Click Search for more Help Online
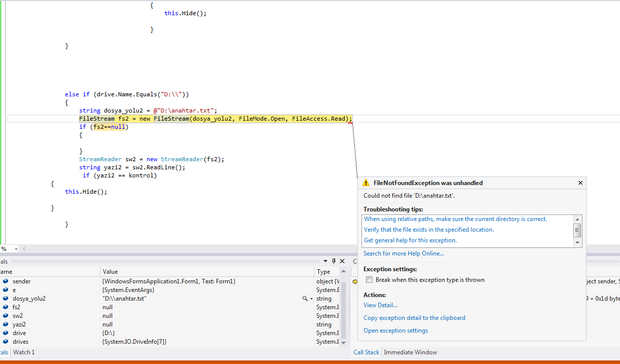Screen dimensions: 620x364 (x=404, y=253)
